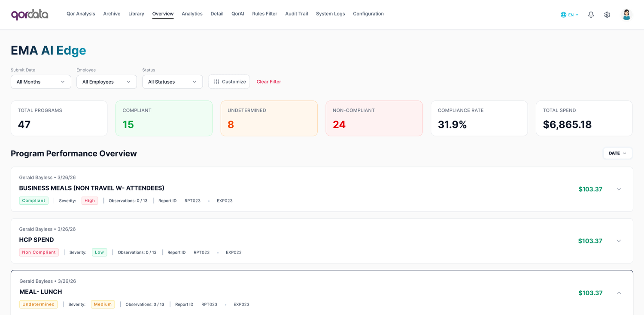Select the Undetermined summary card
Screen dimensions: 644x315
point(269,118)
